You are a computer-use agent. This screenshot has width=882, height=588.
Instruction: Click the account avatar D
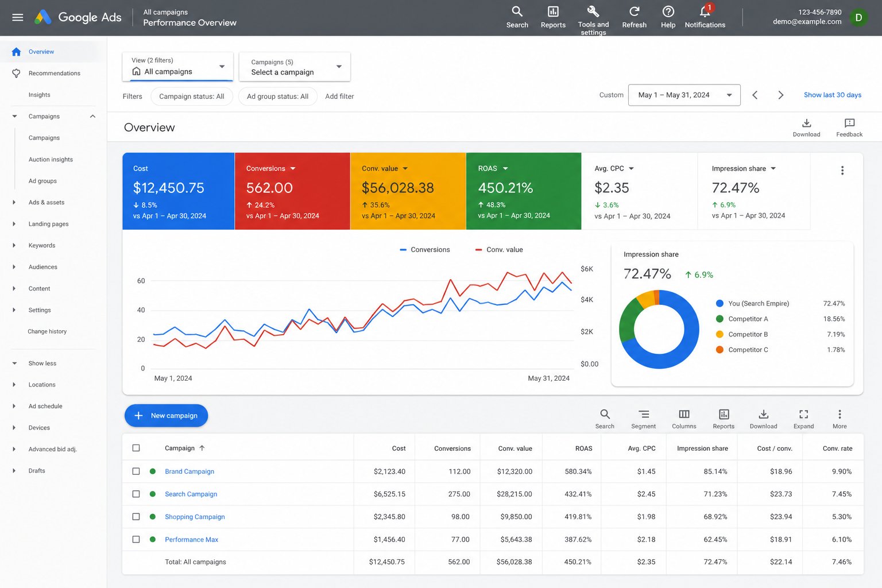coord(858,18)
